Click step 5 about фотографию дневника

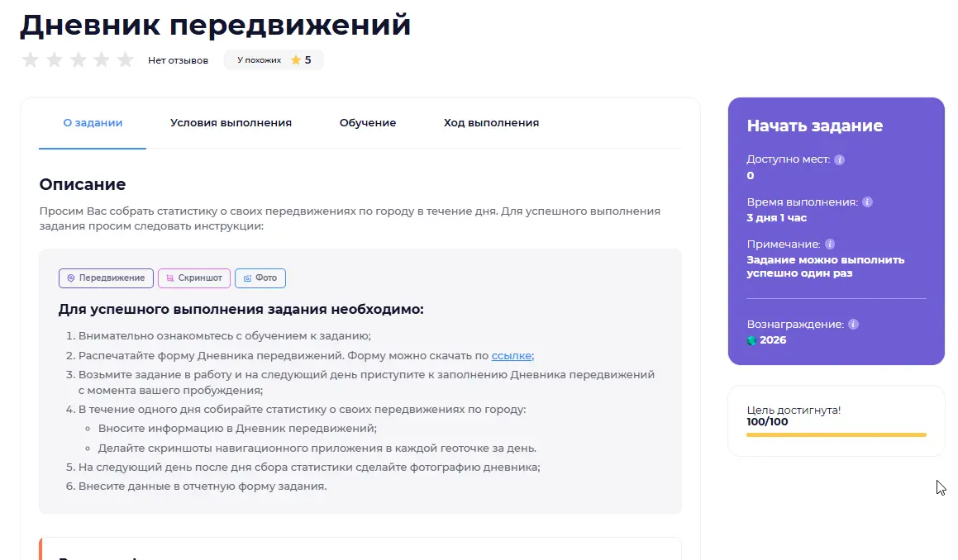click(309, 467)
